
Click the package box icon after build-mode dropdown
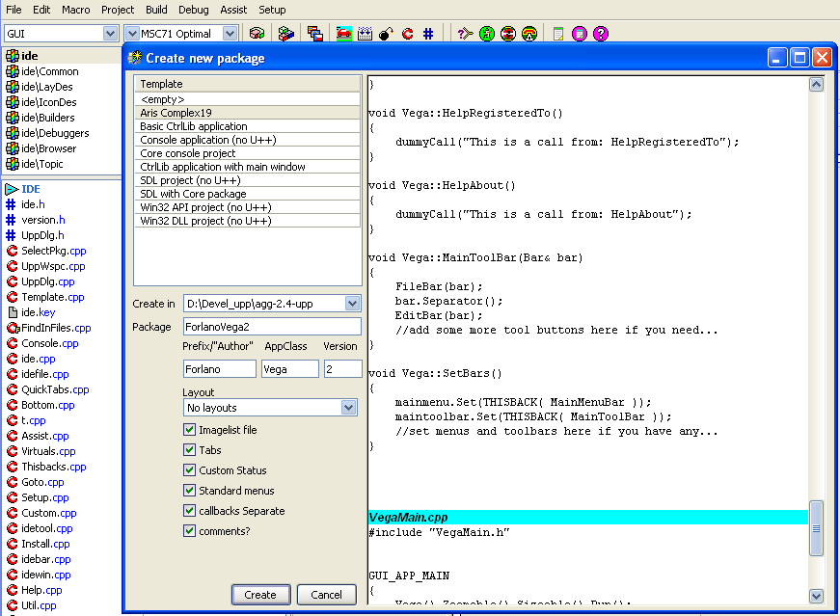click(x=257, y=34)
